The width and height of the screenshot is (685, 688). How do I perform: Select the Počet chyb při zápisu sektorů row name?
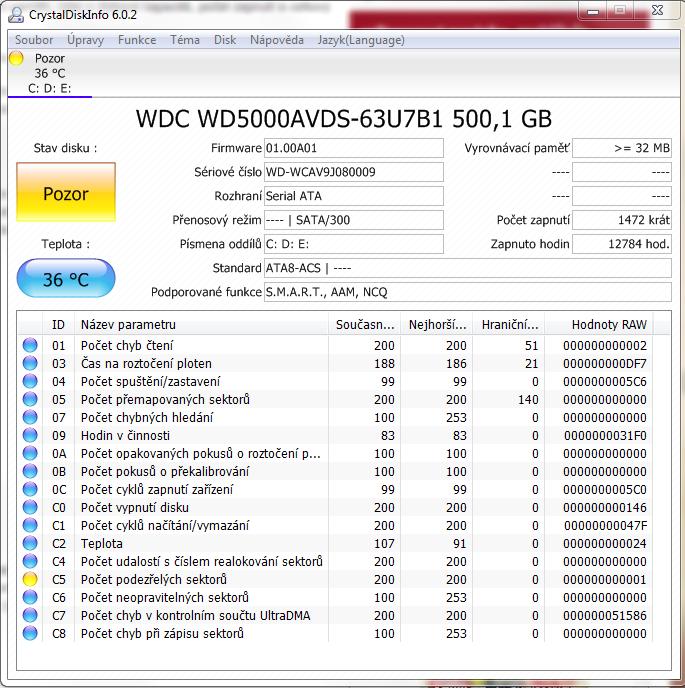pos(162,633)
